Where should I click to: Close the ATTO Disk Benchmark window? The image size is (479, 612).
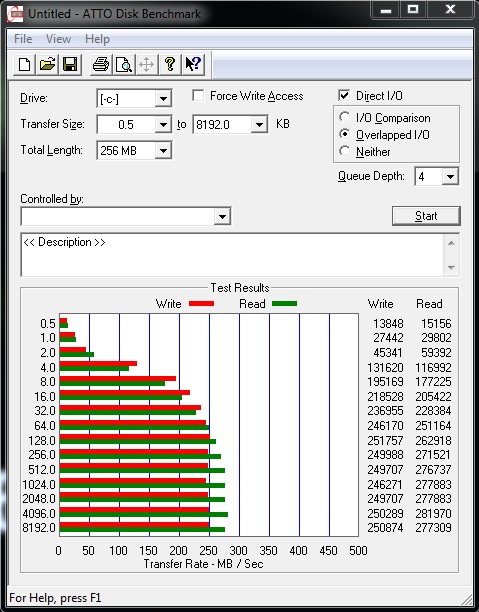point(450,10)
